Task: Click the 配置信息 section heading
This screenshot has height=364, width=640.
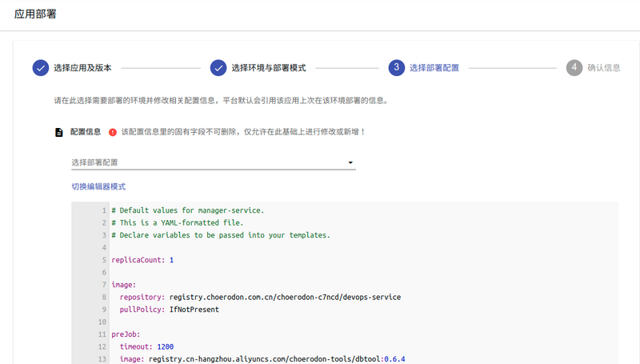Action: coord(86,132)
